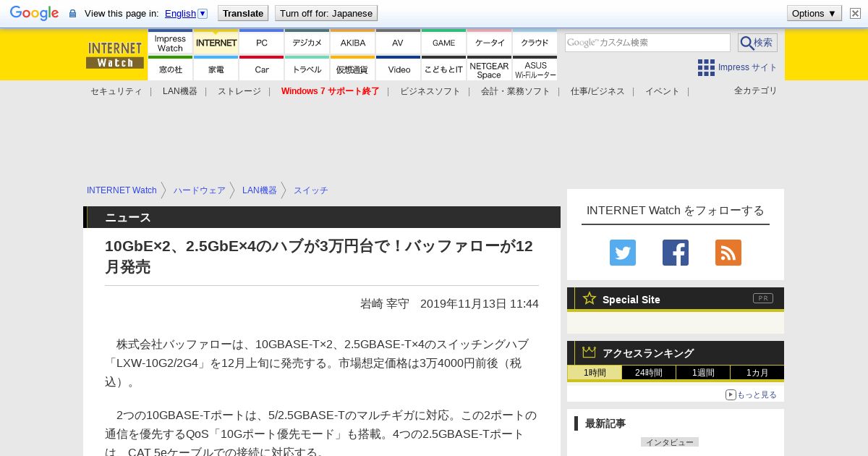Screen dimensions: 868x456
Task: Open Impress サイト link
Action: (x=747, y=67)
